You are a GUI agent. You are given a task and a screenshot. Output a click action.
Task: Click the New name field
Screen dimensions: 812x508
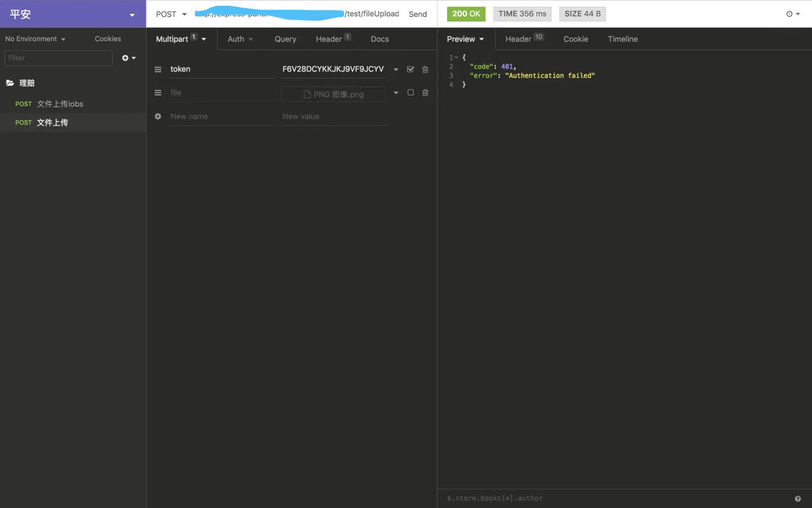tap(222, 116)
